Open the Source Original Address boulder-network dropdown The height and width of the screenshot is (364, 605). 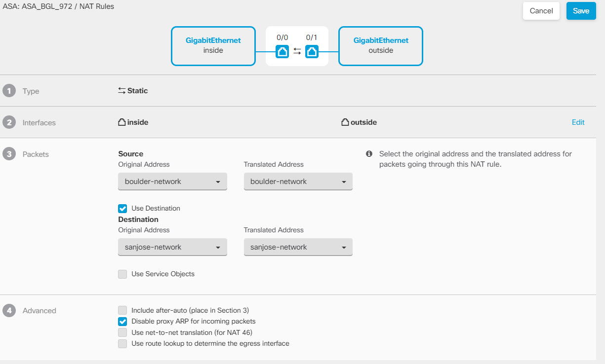pyautogui.click(x=172, y=182)
